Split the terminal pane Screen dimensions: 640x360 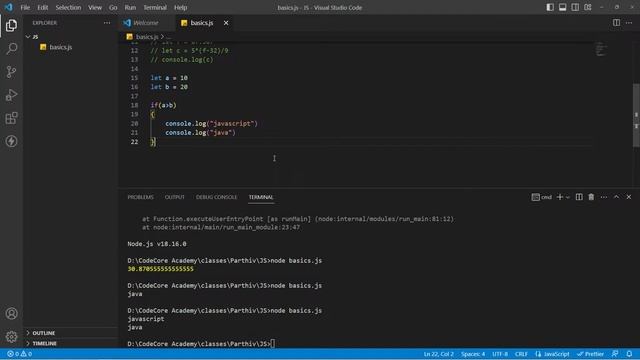point(579,197)
